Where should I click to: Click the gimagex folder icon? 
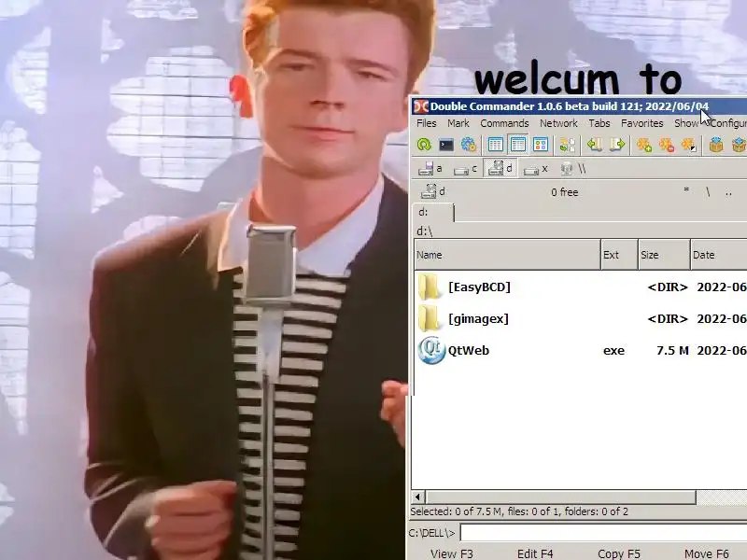[x=429, y=318]
